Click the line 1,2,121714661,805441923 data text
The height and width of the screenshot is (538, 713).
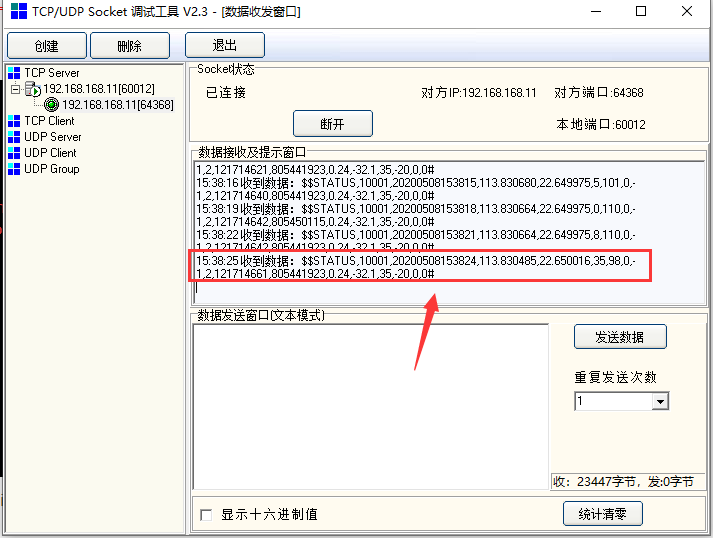point(315,274)
